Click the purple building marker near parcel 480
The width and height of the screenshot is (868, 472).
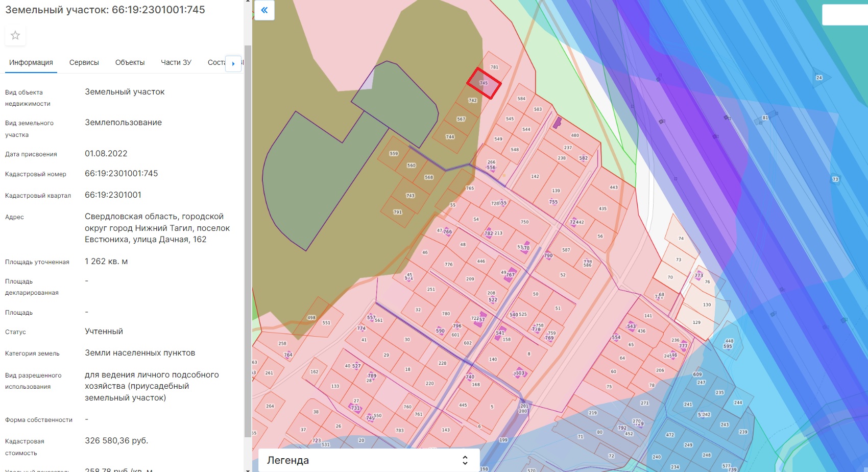[557, 123]
